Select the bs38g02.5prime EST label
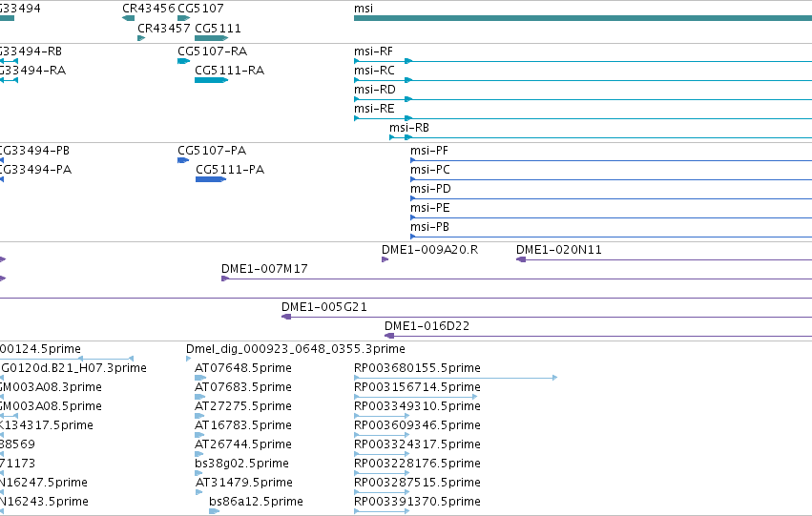Screen dimensions: 812x516 pyautogui.click(x=241, y=464)
